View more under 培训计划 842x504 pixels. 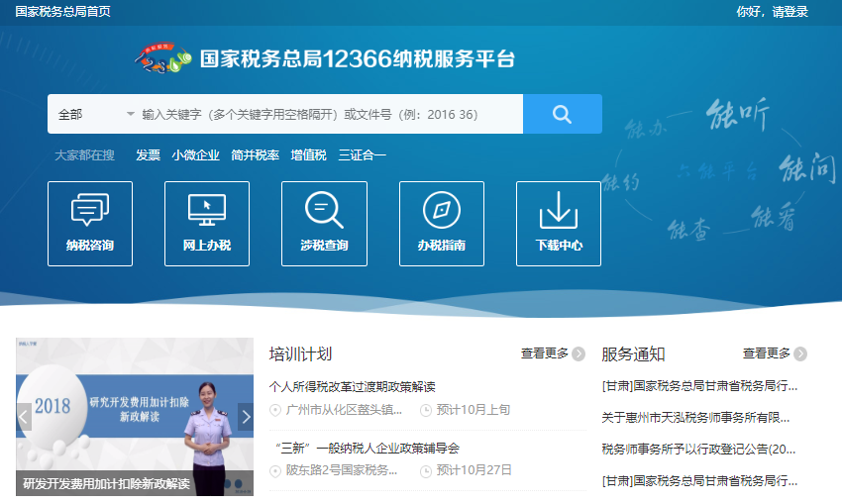[545, 353]
